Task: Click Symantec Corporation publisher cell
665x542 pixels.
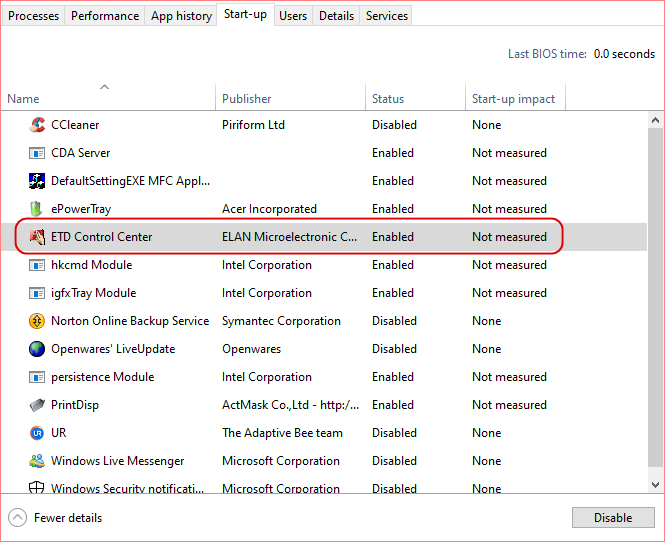Action: tap(281, 321)
